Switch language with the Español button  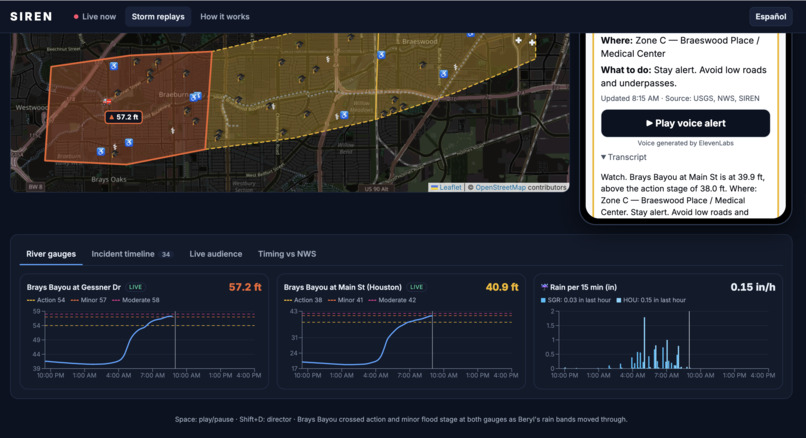770,16
